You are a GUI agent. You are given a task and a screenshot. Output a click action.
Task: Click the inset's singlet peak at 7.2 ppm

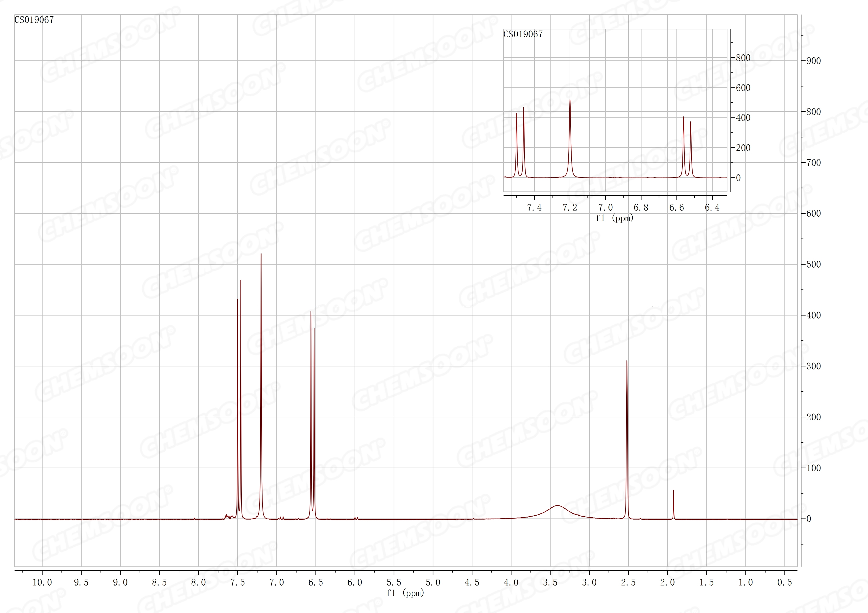point(570,138)
